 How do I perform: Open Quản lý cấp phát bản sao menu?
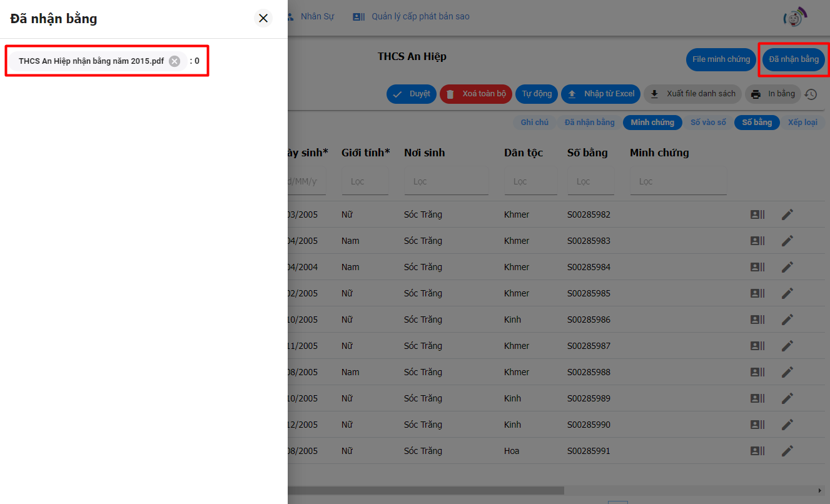tap(412, 17)
